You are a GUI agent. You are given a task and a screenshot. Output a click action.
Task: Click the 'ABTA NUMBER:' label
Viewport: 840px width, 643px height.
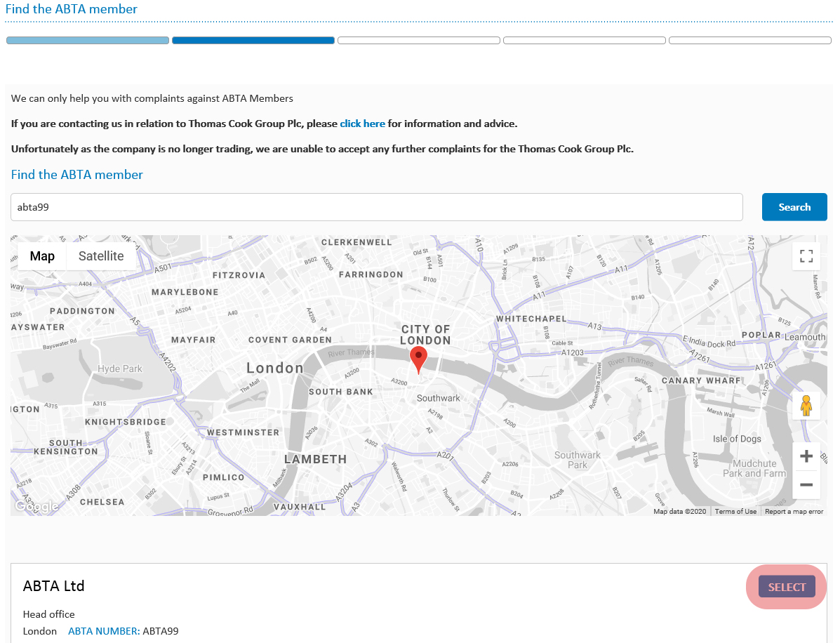click(x=104, y=631)
